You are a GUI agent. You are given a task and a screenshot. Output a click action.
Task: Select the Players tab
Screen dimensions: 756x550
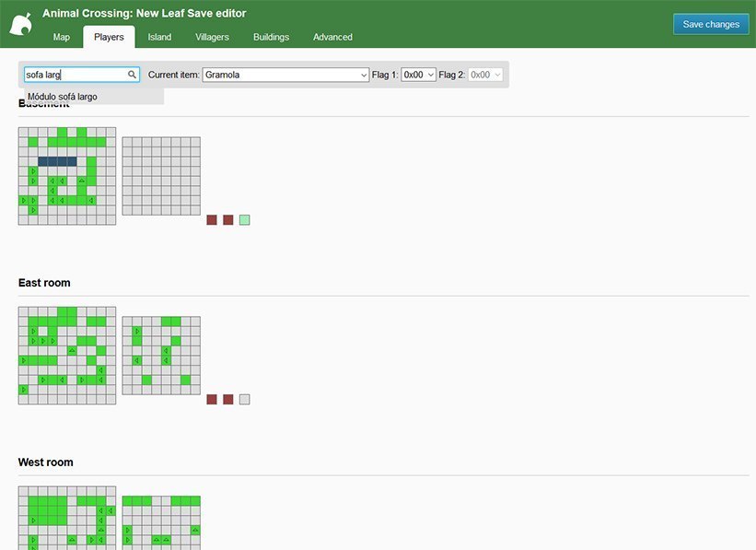(x=109, y=37)
